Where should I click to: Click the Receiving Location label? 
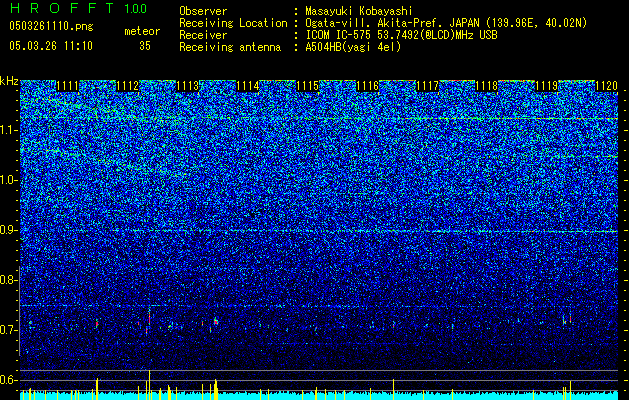click(233, 23)
